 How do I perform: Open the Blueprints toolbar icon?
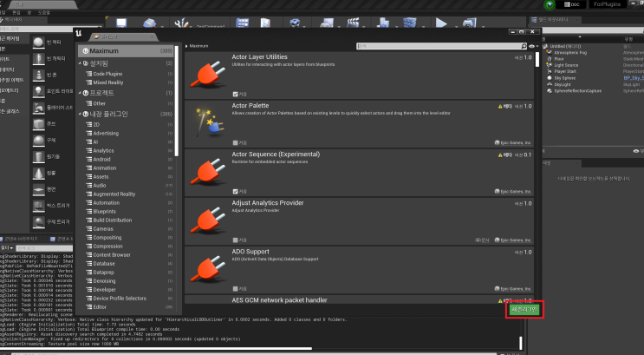(x=327, y=23)
